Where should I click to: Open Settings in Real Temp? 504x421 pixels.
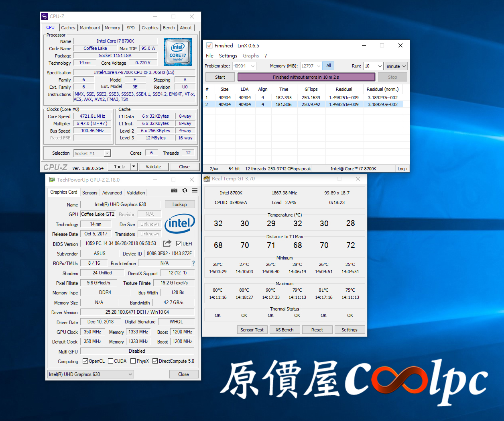(350, 330)
